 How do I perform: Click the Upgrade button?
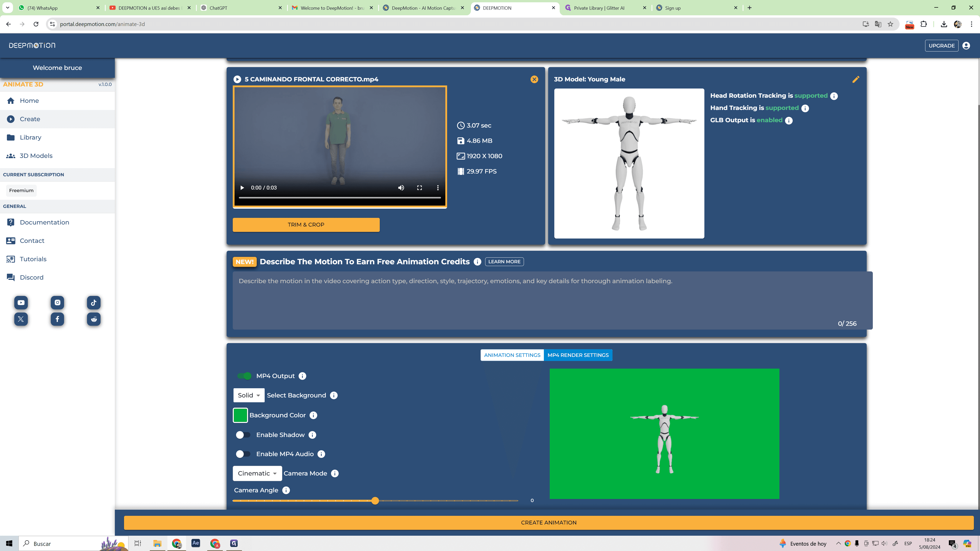(941, 46)
